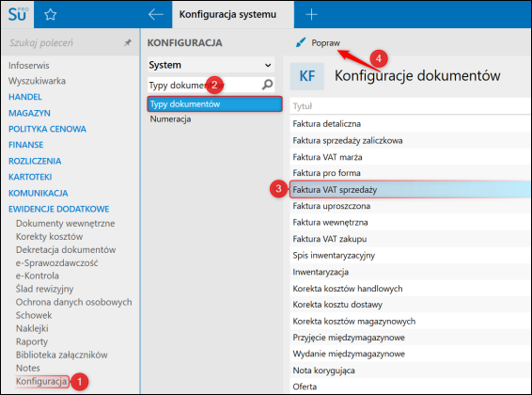Click the magnifier icon in configuration search
Image resolution: width=532 pixels, height=395 pixels.
[268, 85]
